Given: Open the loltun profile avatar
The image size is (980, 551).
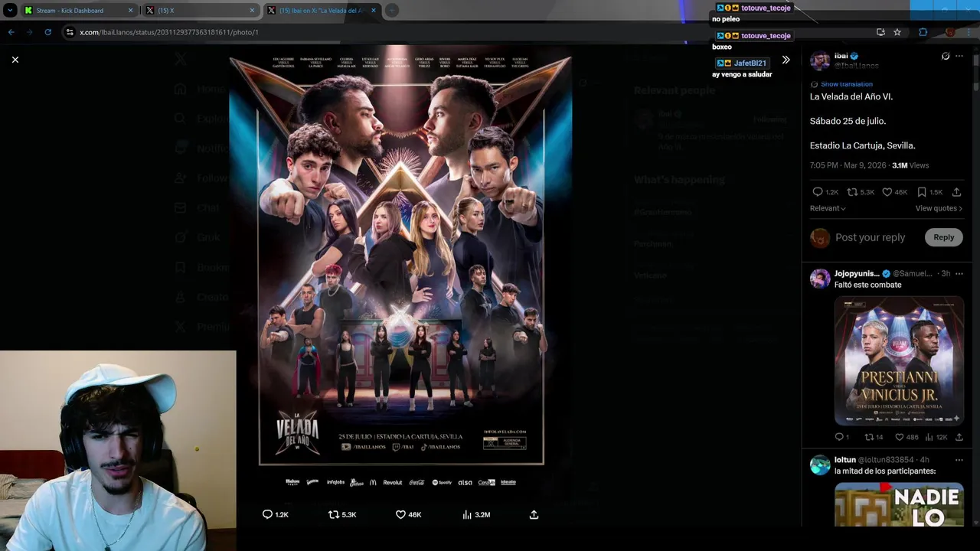Looking at the screenshot, I should point(820,465).
